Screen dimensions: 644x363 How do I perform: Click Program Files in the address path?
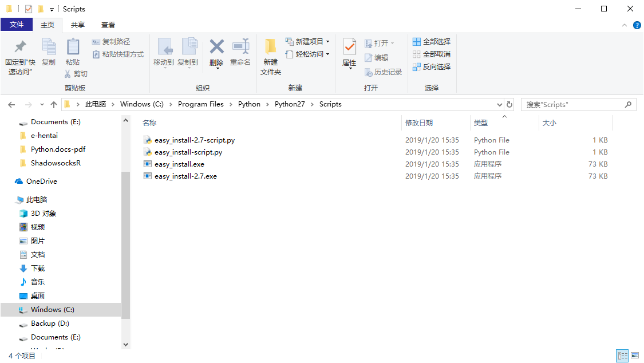[201, 104]
